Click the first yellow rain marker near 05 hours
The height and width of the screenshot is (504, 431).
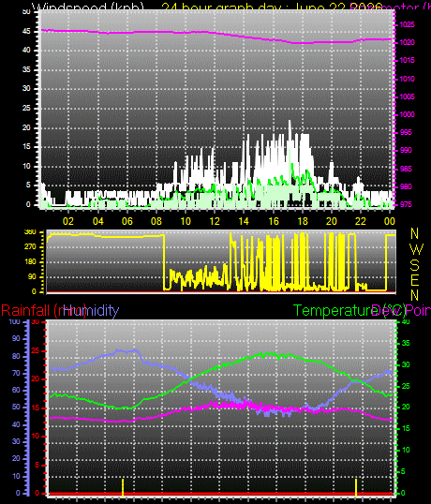pos(123,487)
